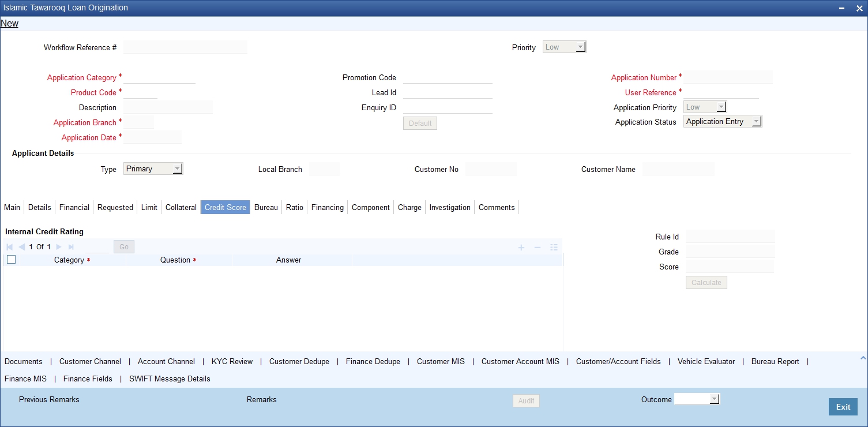Expand the Application Status dropdown
The image size is (868, 427).
coord(723,122)
